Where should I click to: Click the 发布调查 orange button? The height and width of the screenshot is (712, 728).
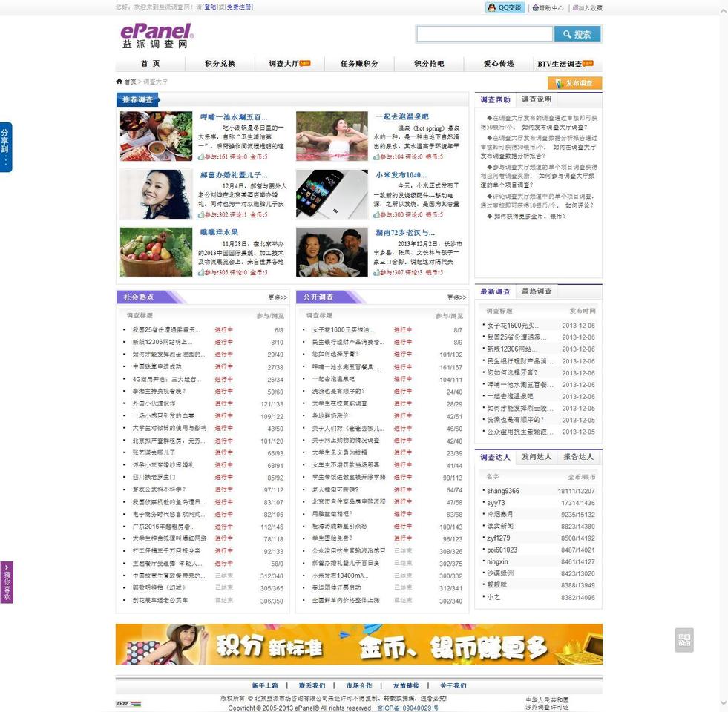pyautogui.click(x=574, y=83)
